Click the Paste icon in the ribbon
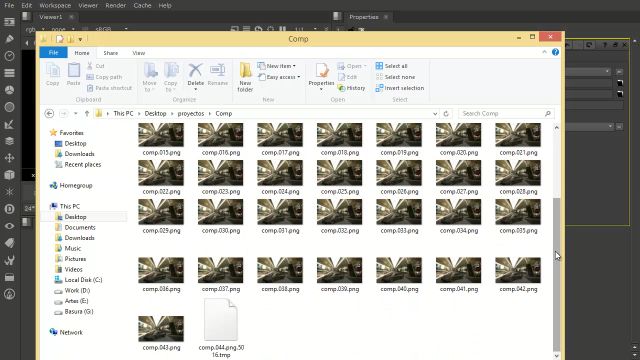The height and width of the screenshot is (360, 640). point(73,74)
